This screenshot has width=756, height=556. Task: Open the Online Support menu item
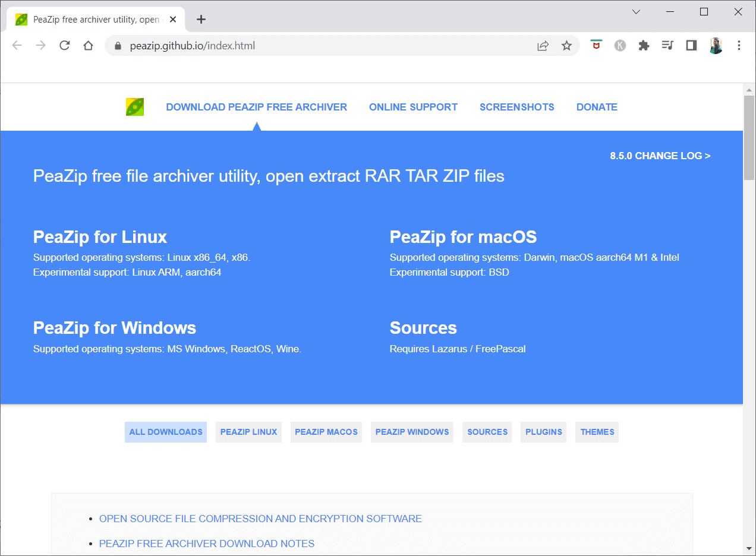[x=413, y=107]
